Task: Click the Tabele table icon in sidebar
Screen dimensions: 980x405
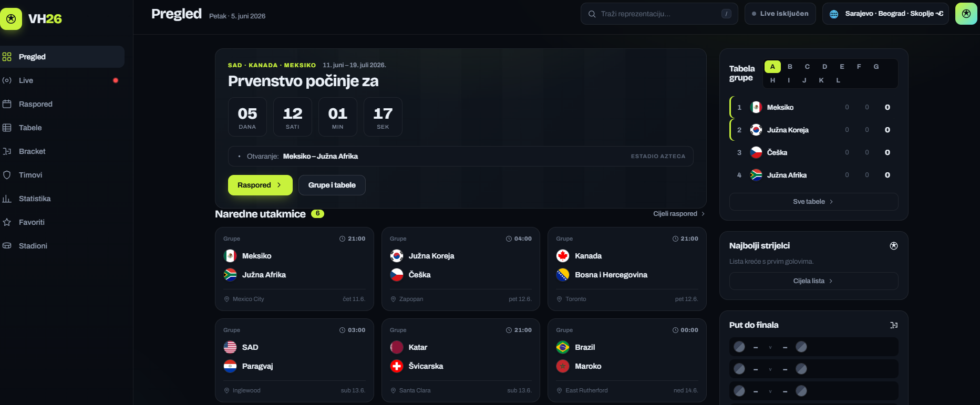Action: pos(7,128)
